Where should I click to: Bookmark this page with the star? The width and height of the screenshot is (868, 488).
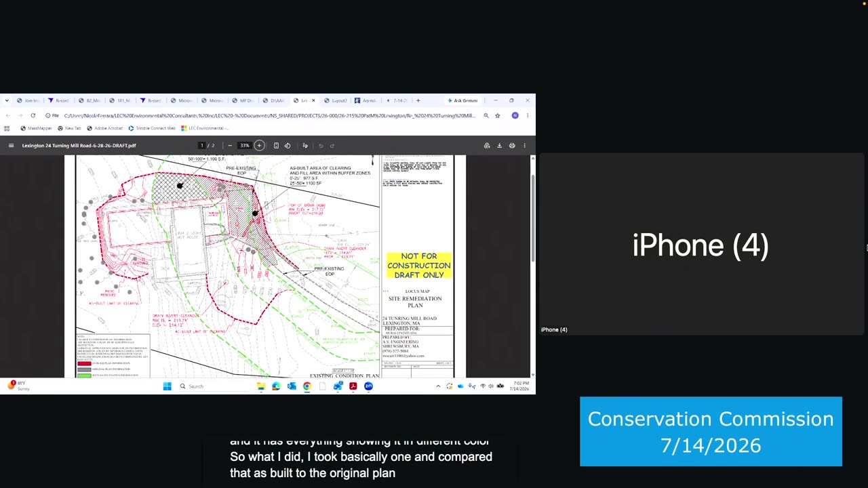498,115
